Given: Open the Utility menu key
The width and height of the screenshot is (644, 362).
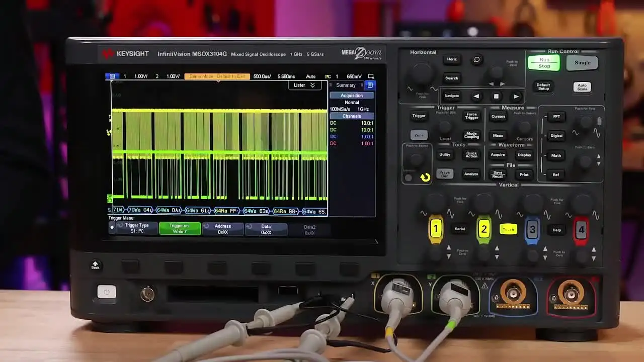Looking at the screenshot, I should point(445,155).
